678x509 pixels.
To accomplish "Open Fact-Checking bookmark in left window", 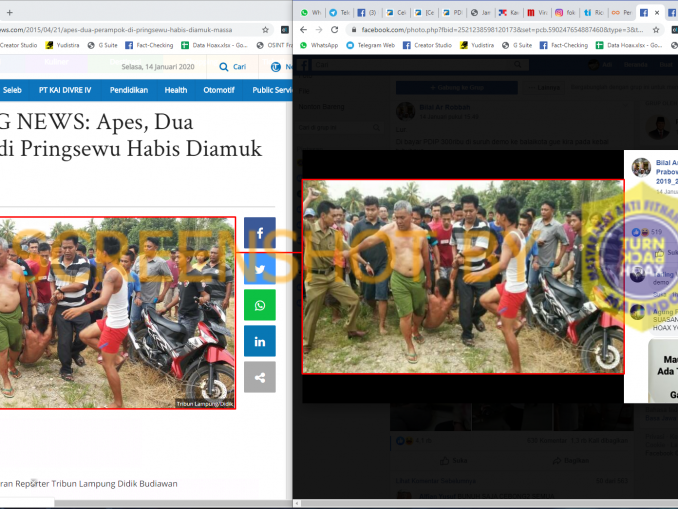I will click(149, 45).
